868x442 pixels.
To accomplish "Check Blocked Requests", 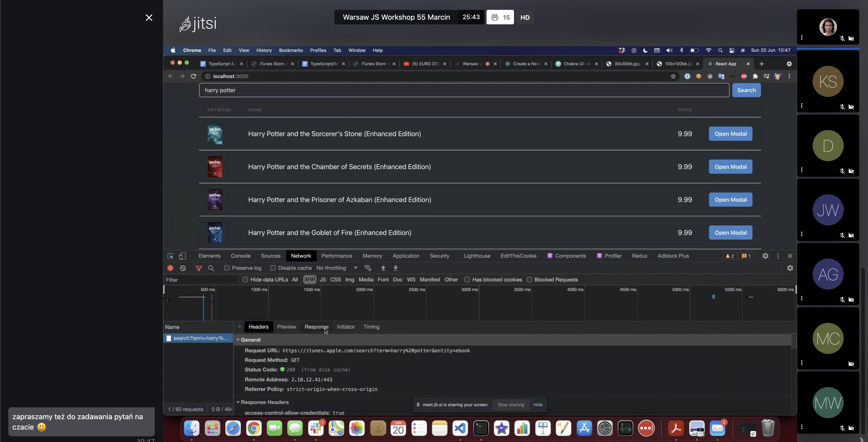I will click(529, 280).
